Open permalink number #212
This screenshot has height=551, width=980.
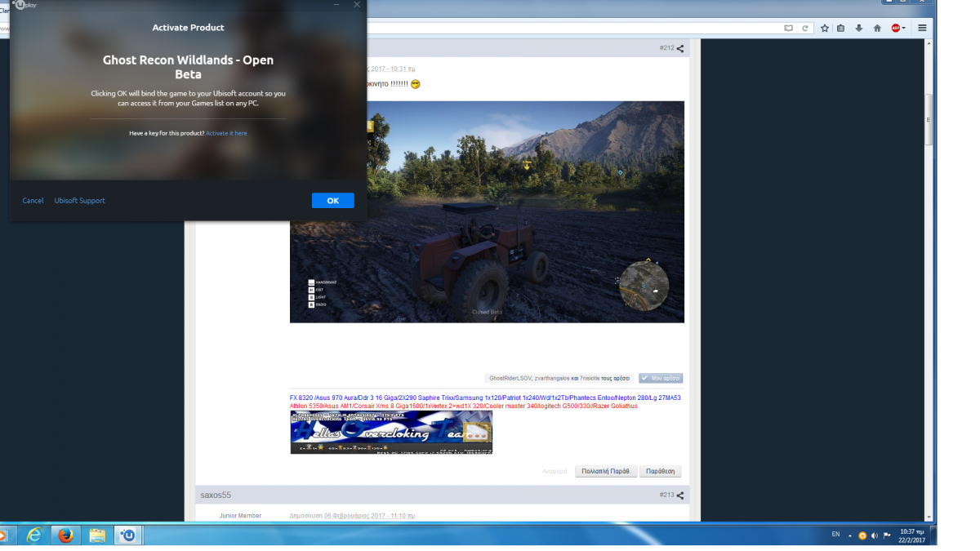666,49
